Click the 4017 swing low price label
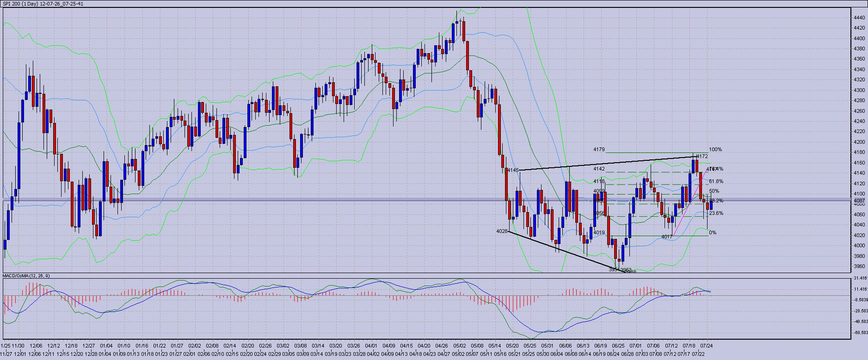The height and width of the screenshot is (360, 868). point(667,237)
